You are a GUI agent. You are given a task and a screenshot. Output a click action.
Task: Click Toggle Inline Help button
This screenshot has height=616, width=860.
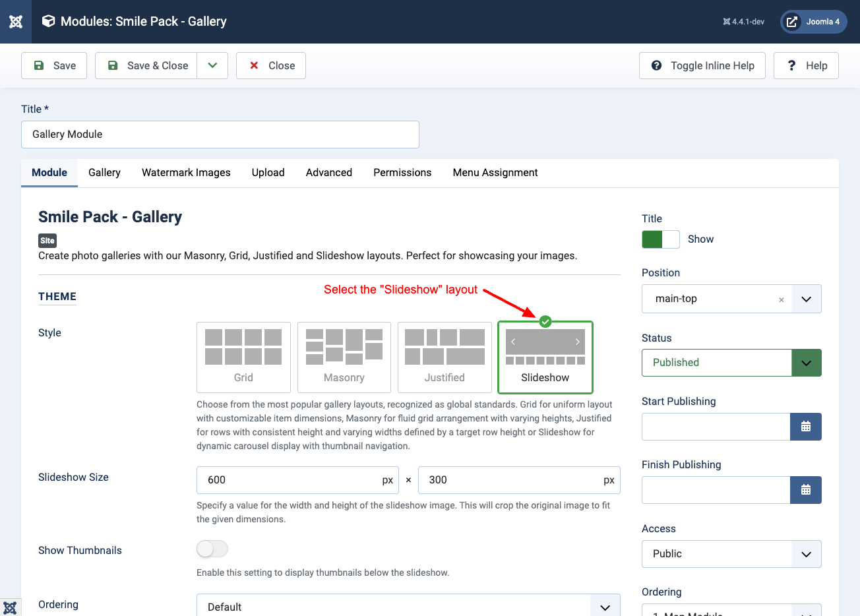pos(702,65)
